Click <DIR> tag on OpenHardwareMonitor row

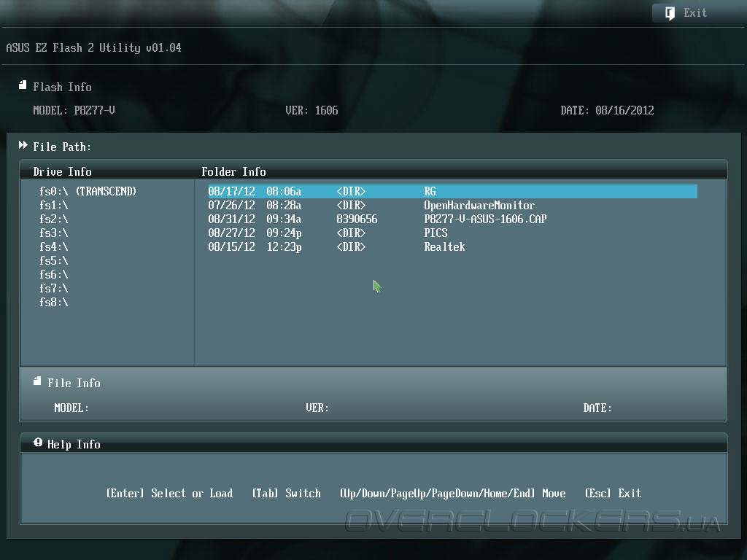point(351,205)
